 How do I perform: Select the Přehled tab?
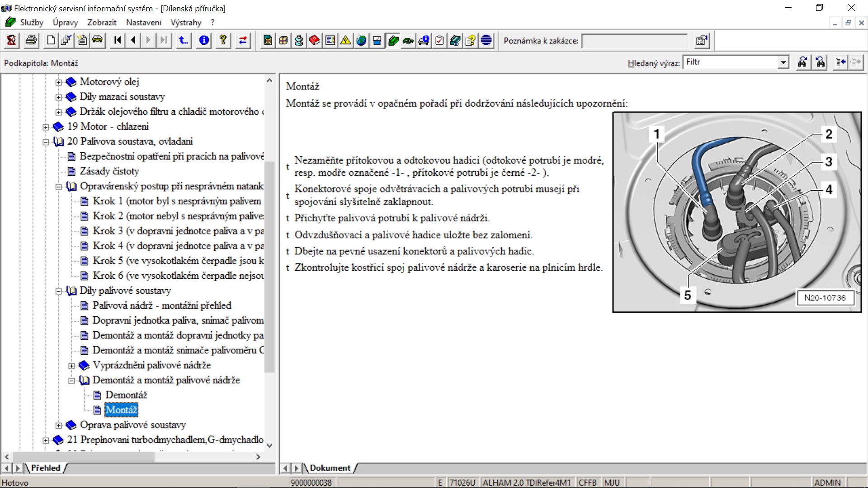[x=45, y=468]
